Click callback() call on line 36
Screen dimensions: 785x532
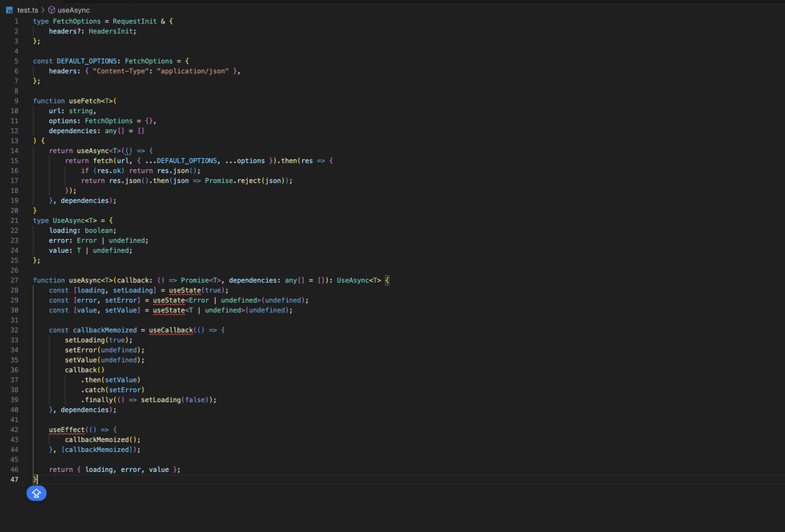85,370
